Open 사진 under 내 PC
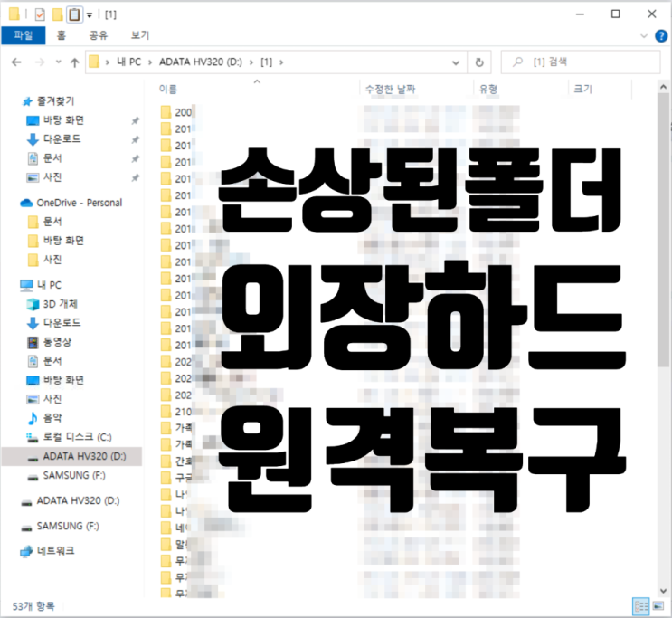This screenshot has width=672, height=618. 52,399
